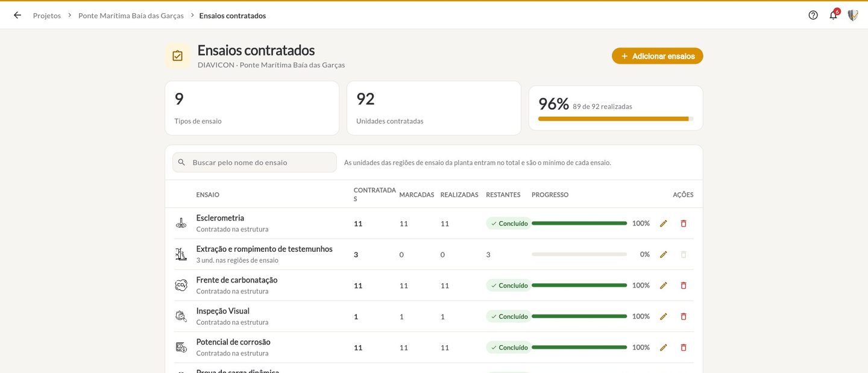Select Extração e rompimento de testemunhos name
The image size is (868, 373).
(265, 249)
